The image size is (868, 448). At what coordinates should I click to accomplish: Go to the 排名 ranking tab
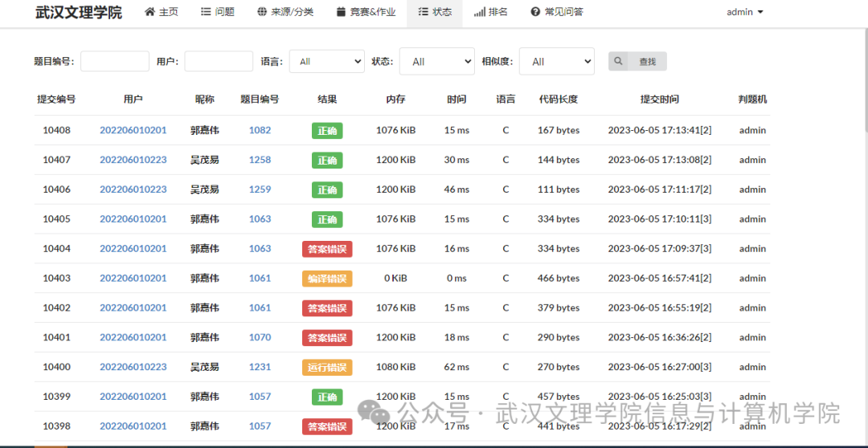(490, 13)
